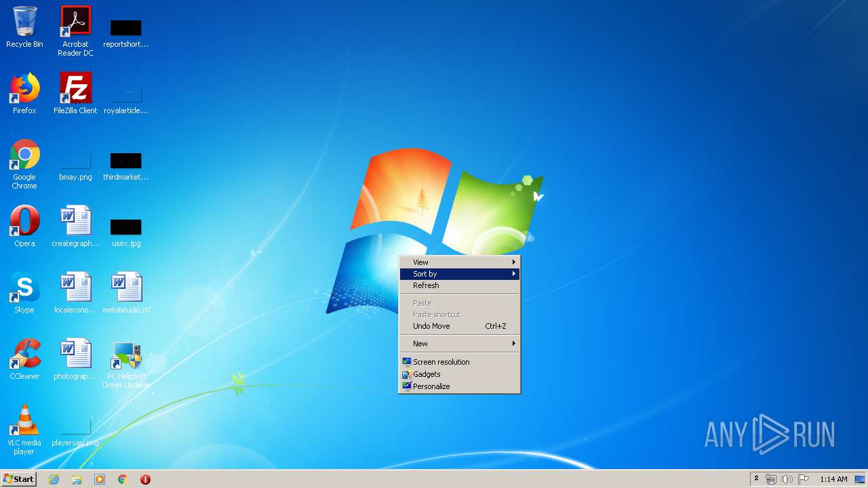This screenshot has width=868, height=488.
Task: Select the Opera desktop shortcut
Action: point(24,226)
